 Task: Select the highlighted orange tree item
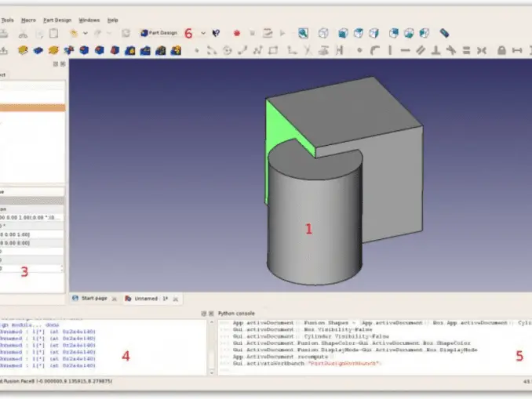(33, 108)
